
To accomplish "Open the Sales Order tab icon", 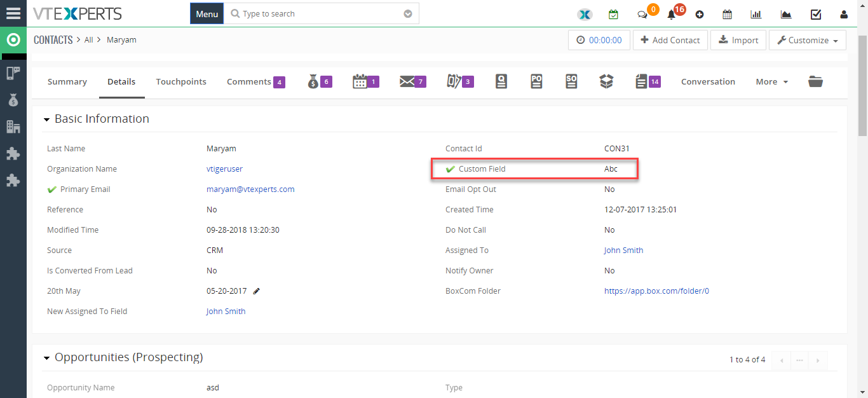I will (x=571, y=81).
